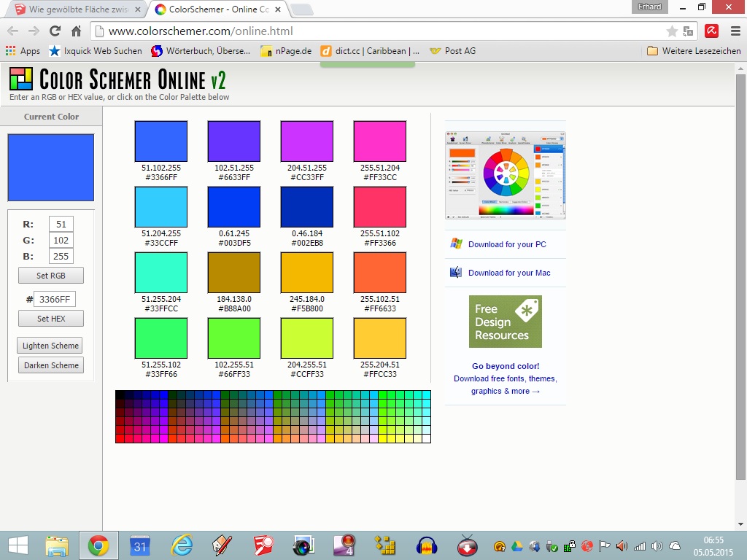Click the HEX value input field
This screenshot has width=747, height=560.
pos(55,299)
